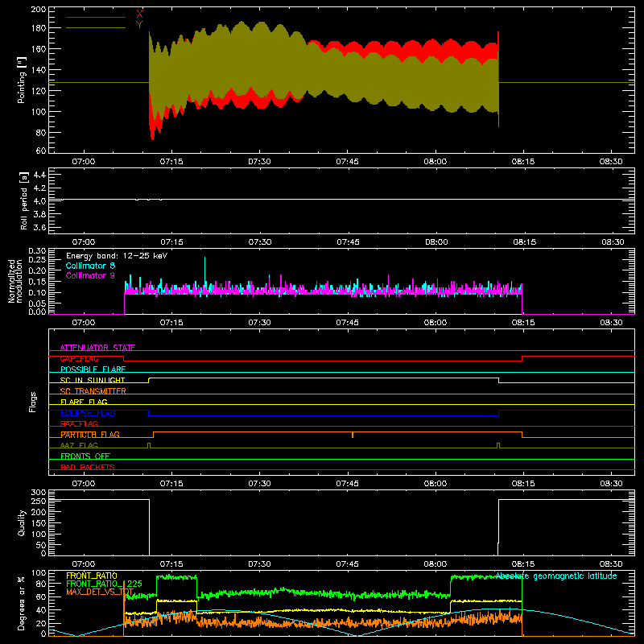Select the BAD_PACKETS flag label

pyautogui.click(x=88, y=467)
